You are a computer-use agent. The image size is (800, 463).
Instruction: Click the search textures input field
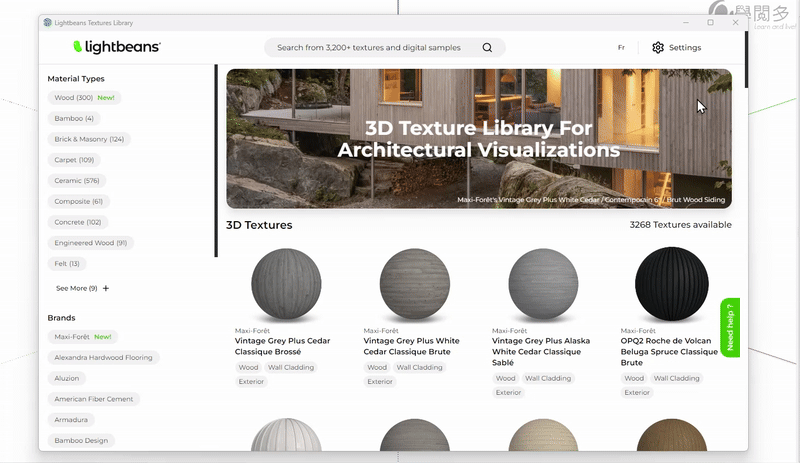coord(384,47)
